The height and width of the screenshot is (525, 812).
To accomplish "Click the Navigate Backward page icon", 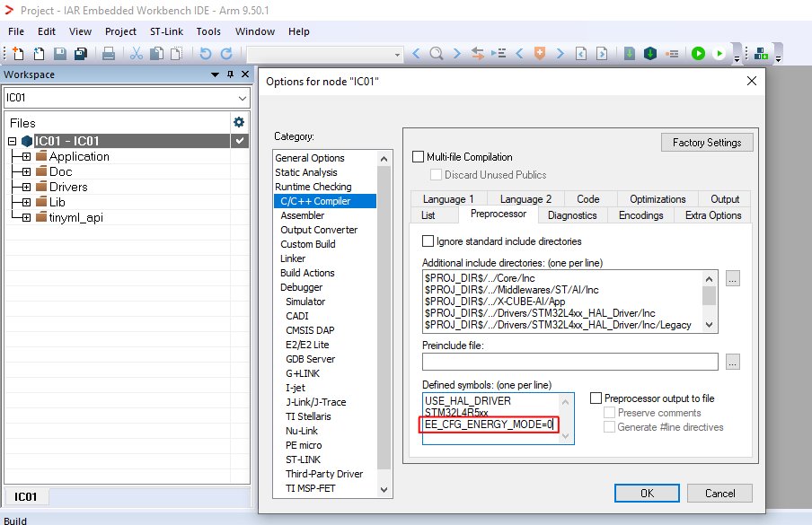I will pyautogui.click(x=581, y=53).
